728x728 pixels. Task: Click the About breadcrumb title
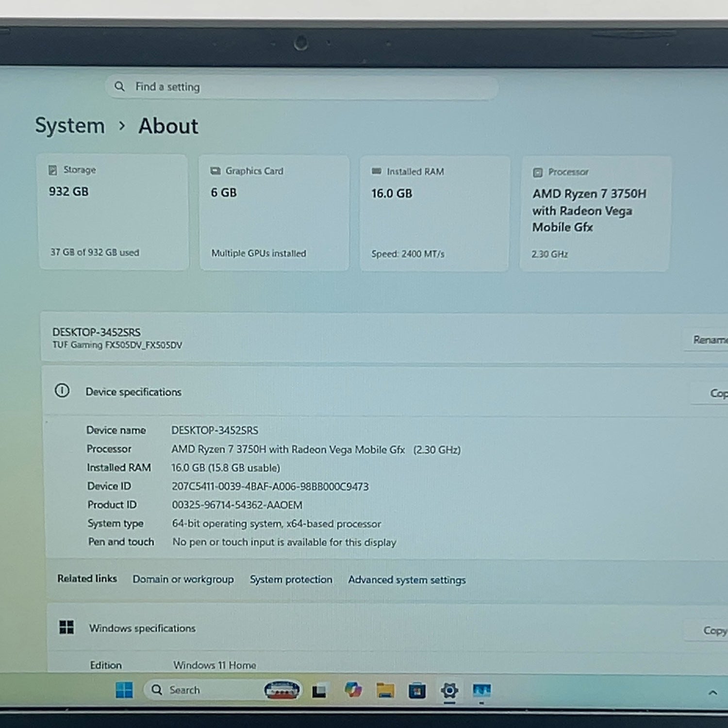(x=168, y=126)
